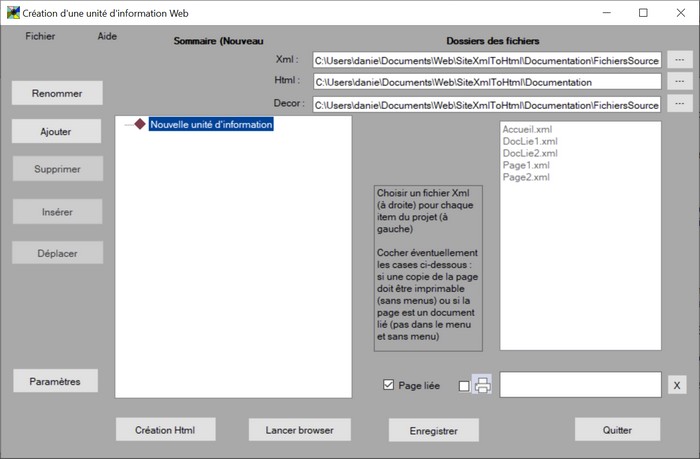Enable the printable copy checkbox
700x459 pixels.
click(x=463, y=386)
